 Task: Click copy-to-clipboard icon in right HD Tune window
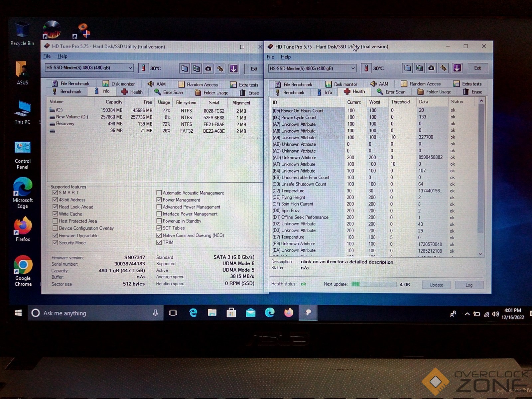pyautogui.click(x=407, y=68)
